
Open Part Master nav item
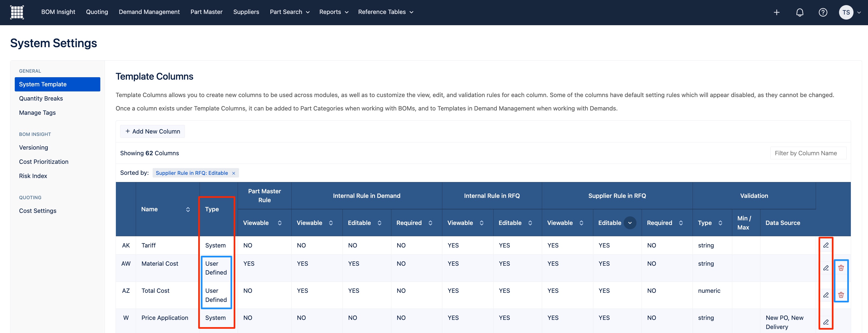[207, 12]
